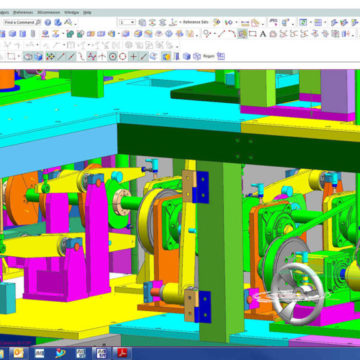Toggle the arc-center circled-dot snap icon

(113, 56)
